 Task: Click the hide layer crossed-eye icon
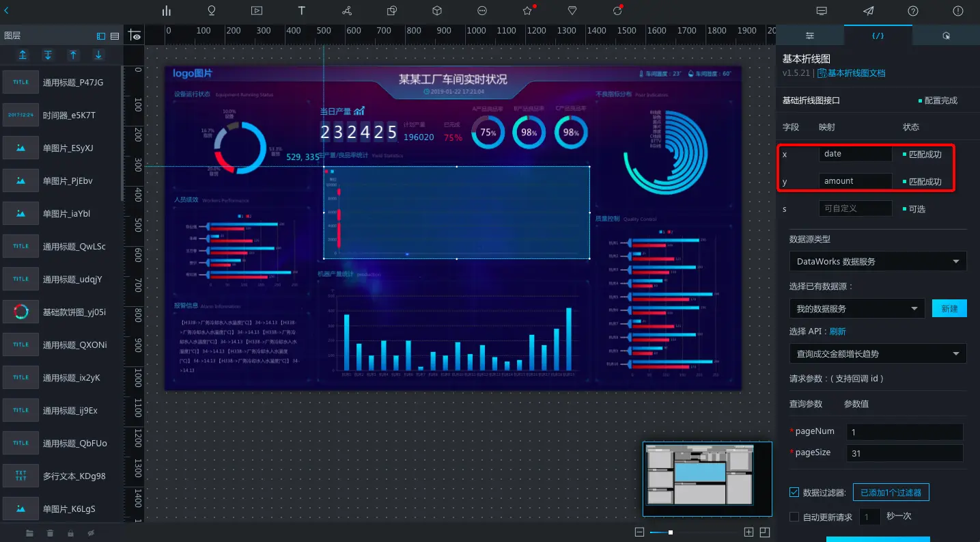(91, 532)
